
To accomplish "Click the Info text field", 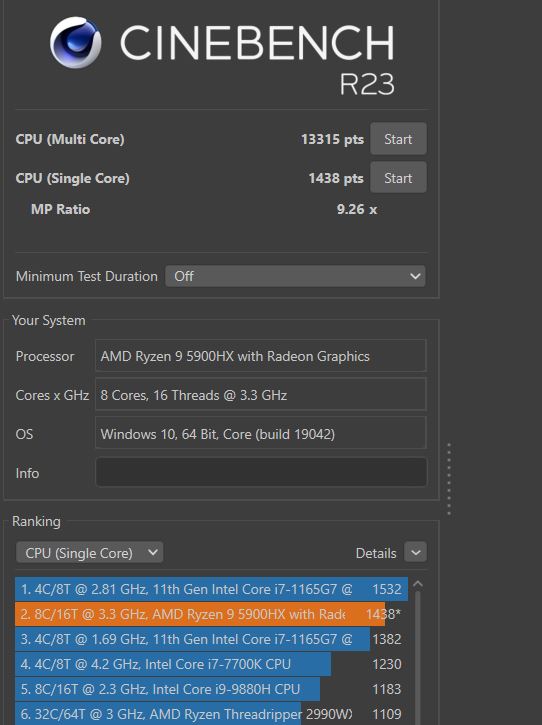I will [261, 472].
